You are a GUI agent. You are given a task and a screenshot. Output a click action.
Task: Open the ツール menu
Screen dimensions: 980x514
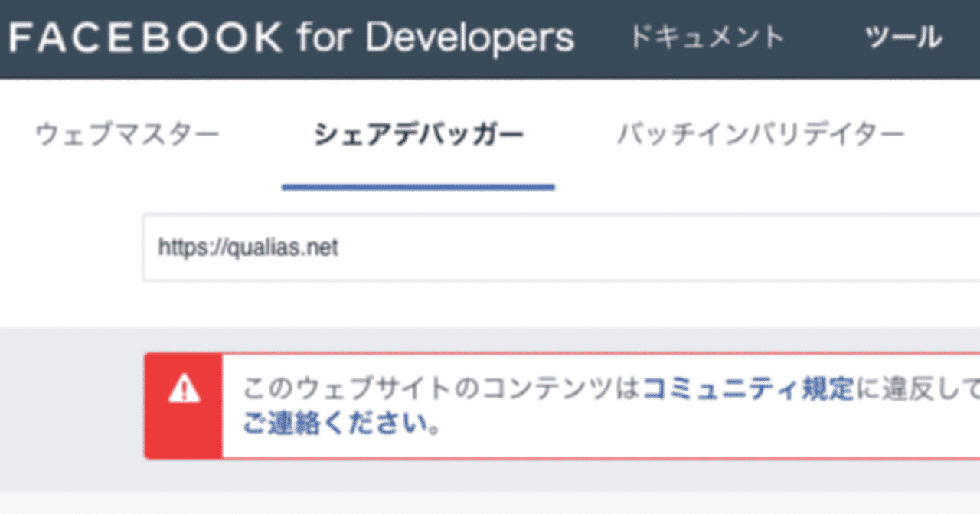(903, 37)
